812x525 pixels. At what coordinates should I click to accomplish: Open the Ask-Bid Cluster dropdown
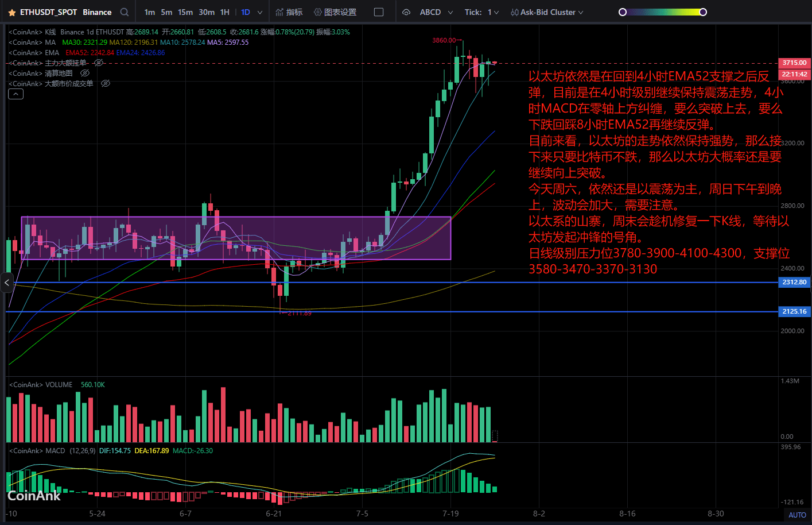tap(581, 12)
